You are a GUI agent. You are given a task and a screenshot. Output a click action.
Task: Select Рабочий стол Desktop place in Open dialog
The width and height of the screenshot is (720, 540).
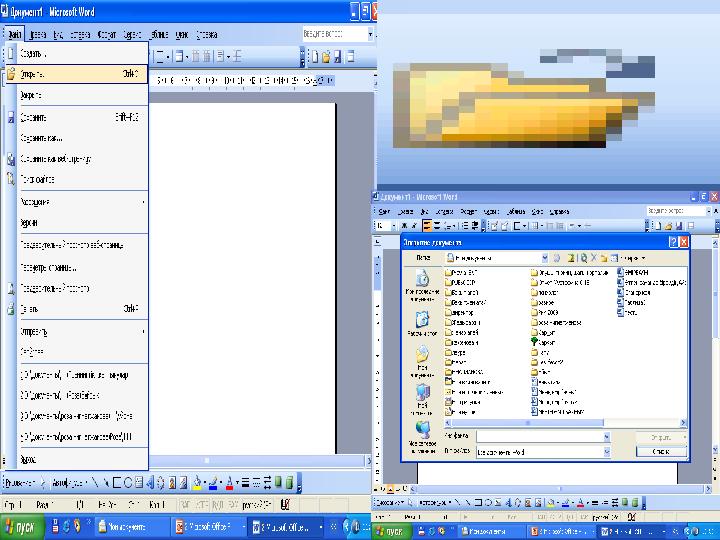pyautogui.click(x=422, y=324)
